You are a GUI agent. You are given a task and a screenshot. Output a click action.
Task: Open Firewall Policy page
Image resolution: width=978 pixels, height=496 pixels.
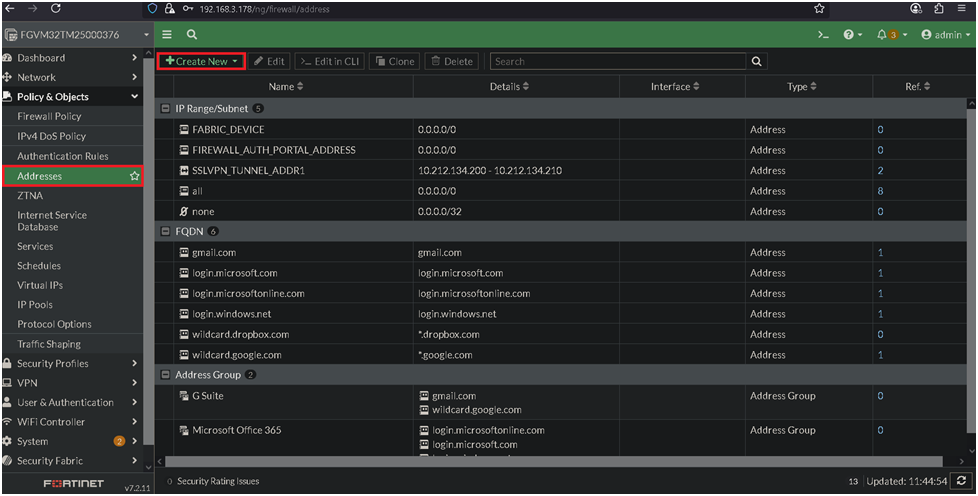tap(49, 116)
